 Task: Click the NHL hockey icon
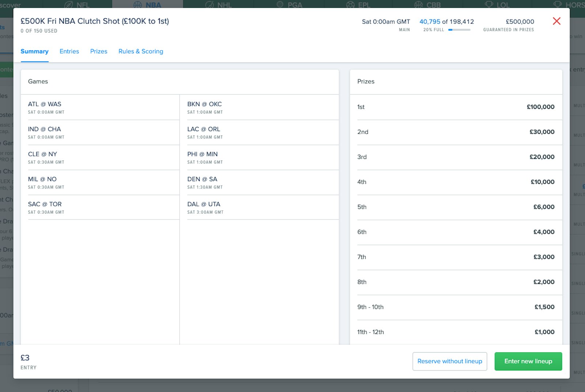[x=210, y=5]
